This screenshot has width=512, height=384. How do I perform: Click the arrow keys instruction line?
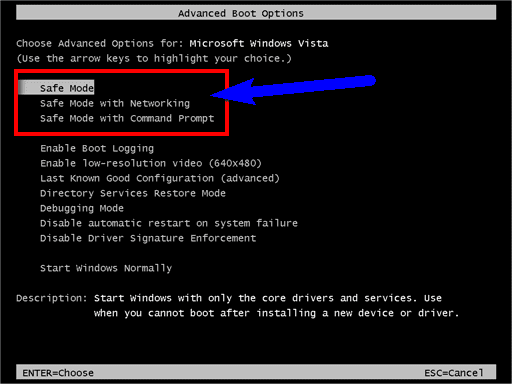tap(154, 58)
